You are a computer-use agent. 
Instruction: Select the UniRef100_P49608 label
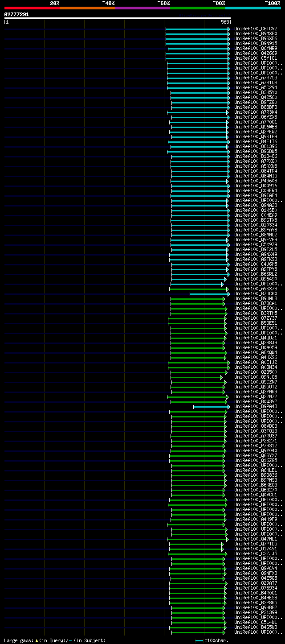click(256, 181)
